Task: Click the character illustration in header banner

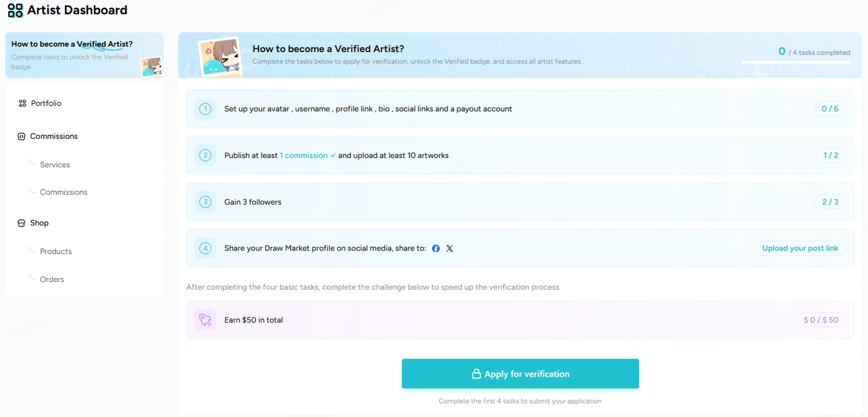Action: (x=220, y=57)
